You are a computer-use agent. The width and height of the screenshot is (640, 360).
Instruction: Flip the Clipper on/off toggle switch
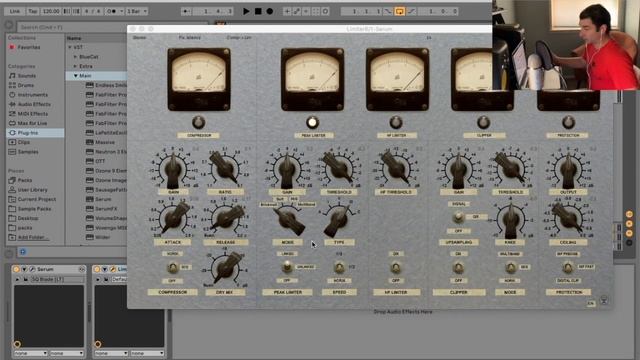[458, 268]
